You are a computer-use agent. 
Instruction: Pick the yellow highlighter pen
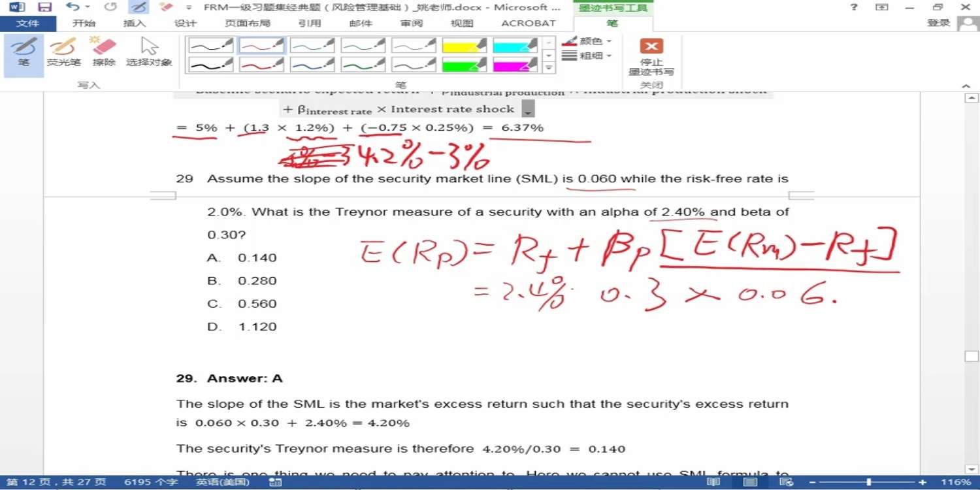click(x=465, y=46)
